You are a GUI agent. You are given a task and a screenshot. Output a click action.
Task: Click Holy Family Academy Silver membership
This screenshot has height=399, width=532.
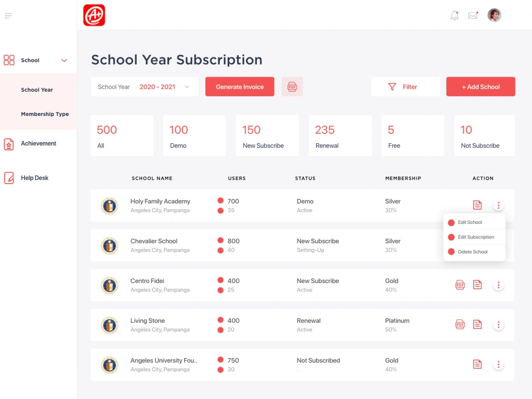393,202
